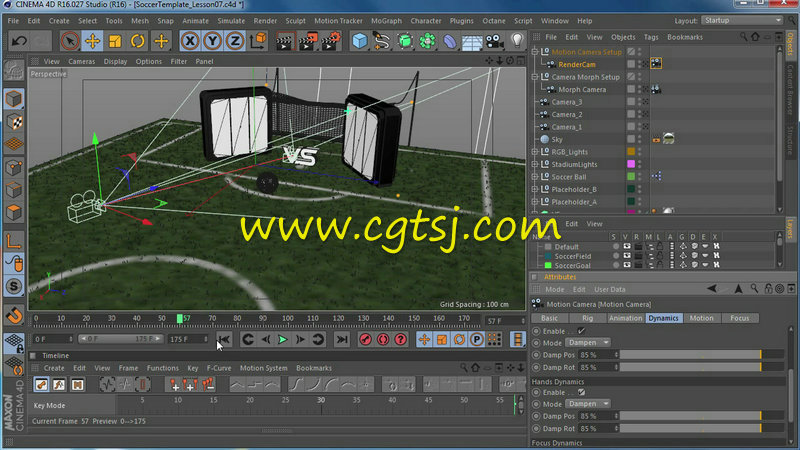Viewport: 800px width, 450px height.
Task: Switch to the Rig tab
Action: click(x=587, y=318)
